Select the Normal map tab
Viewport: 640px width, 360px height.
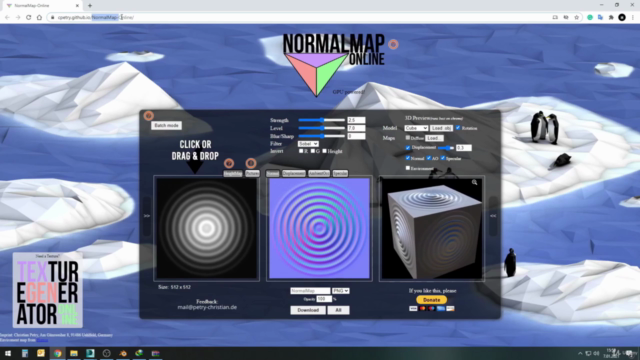point(273,173)
